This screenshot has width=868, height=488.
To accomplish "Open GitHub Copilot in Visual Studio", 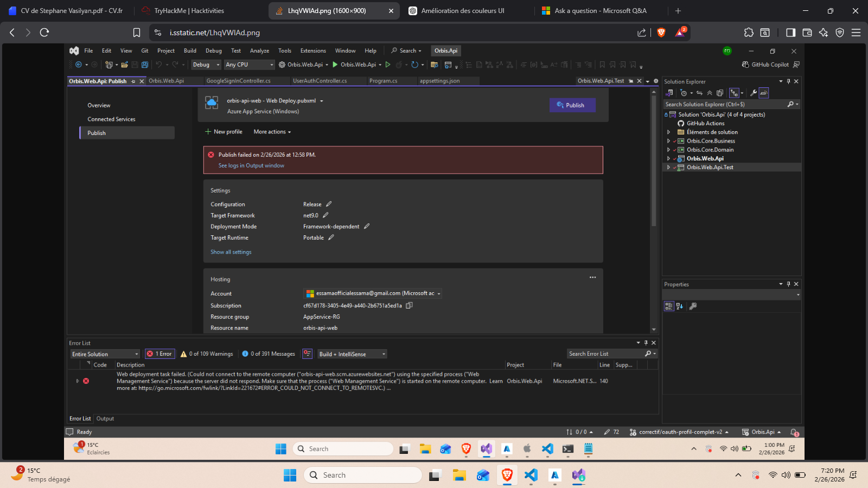I will [765, 65].
